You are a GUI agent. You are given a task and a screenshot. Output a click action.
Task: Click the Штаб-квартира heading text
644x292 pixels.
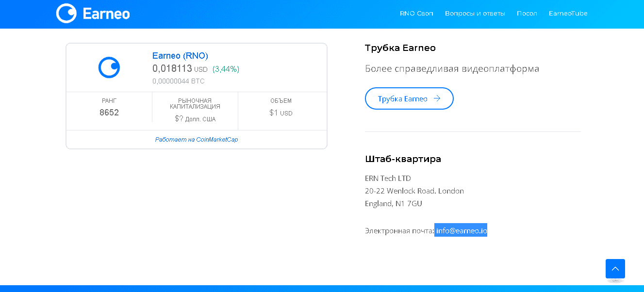tap(403, 159)
